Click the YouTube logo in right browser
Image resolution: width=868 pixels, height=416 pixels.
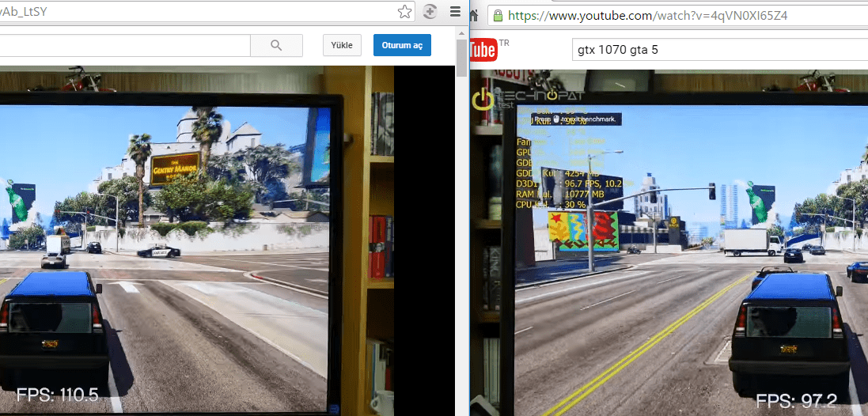[483, 51]
